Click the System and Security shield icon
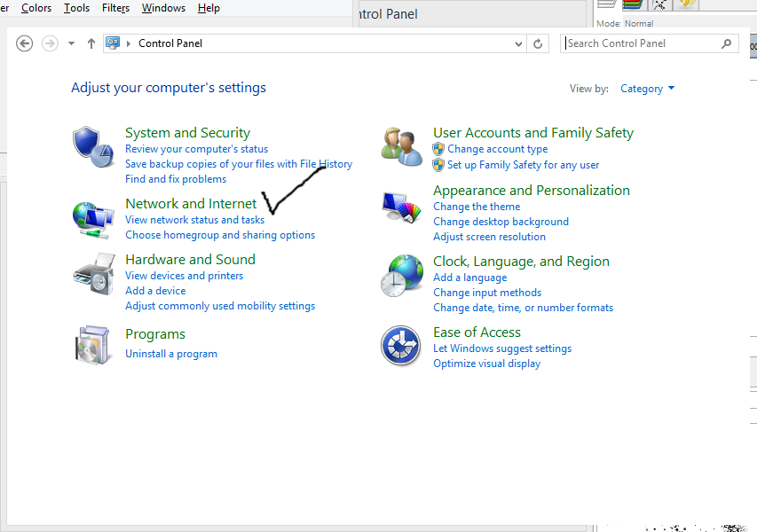 (x=93, y=146)
